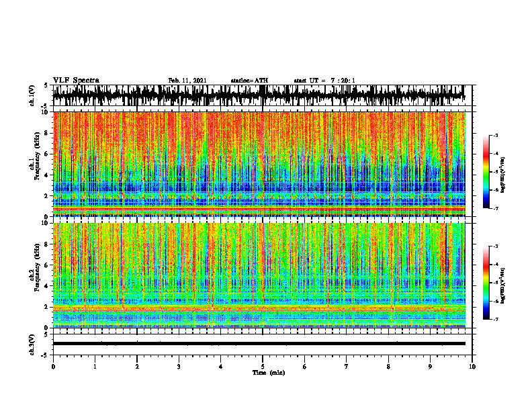The width and height of the screenshot is (532, 411).
Task: Click the color bar beside ch.1 spectrogram
Action: click(x=486, y=172)
